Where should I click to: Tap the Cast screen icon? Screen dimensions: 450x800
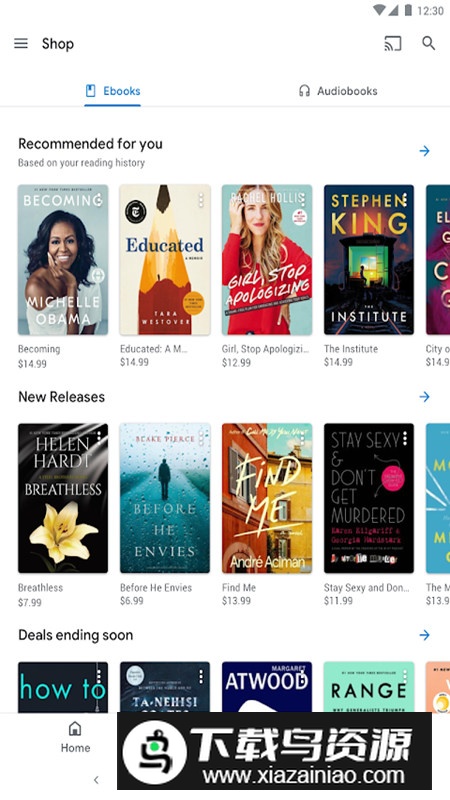pos(393,43)
